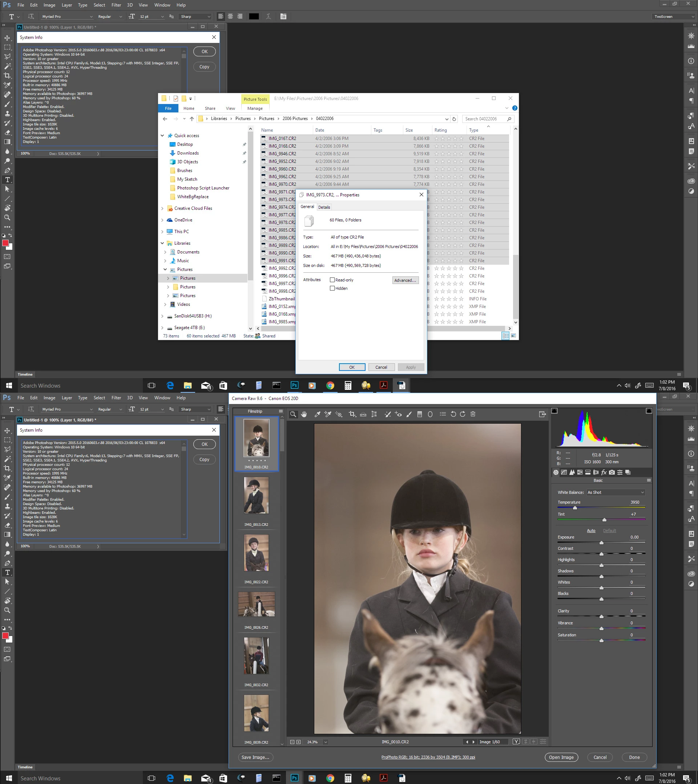The height and width of the screenshot is (784, 698).
Task: Select the Camera Raw Crop tool
Action: pos(352,414)
